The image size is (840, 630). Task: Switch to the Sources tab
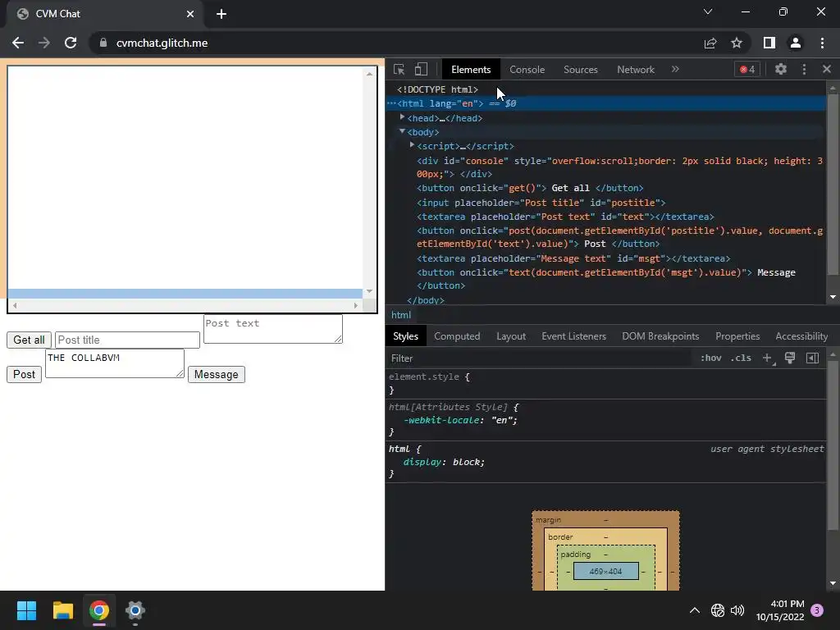(x=580, y=70)
